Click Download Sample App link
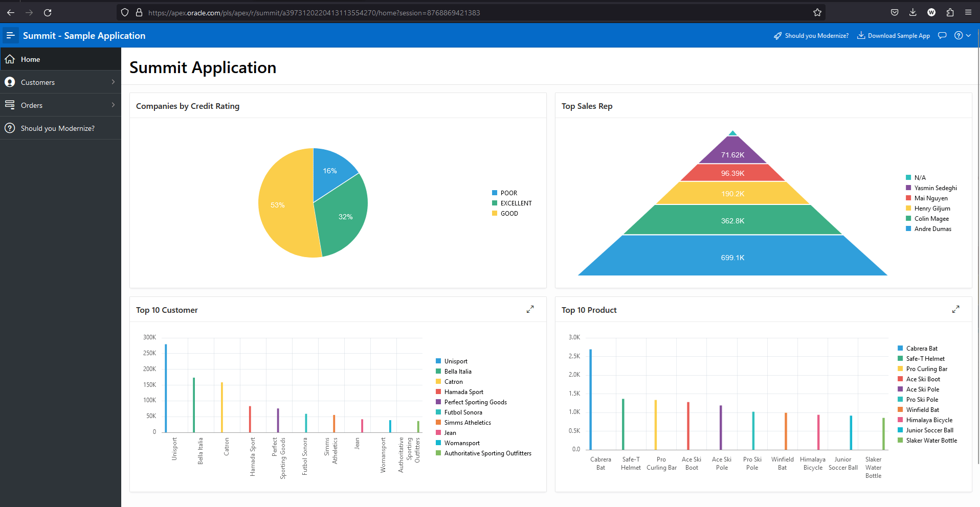This screenshot has width=980, height=507. click(894, 36)
